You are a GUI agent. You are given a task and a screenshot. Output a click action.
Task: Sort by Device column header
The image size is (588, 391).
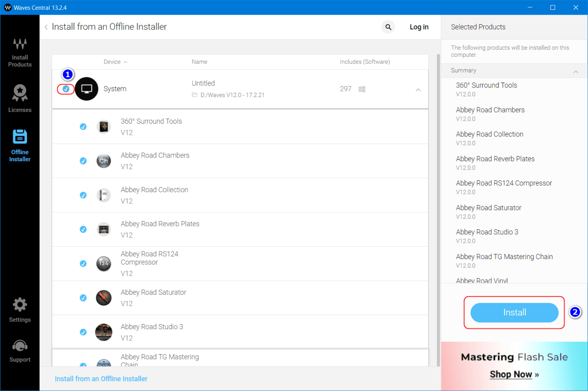[x=116, y=62]
